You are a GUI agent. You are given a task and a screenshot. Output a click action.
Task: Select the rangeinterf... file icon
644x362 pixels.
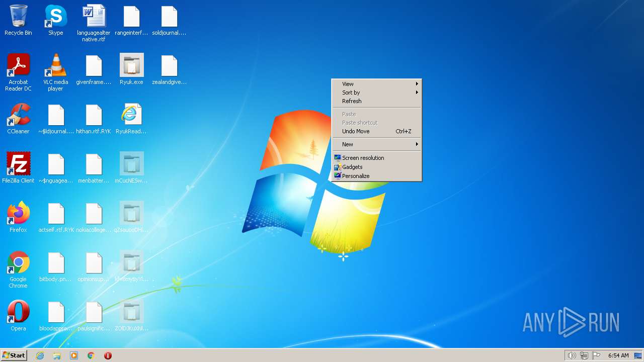pos(131,20)
